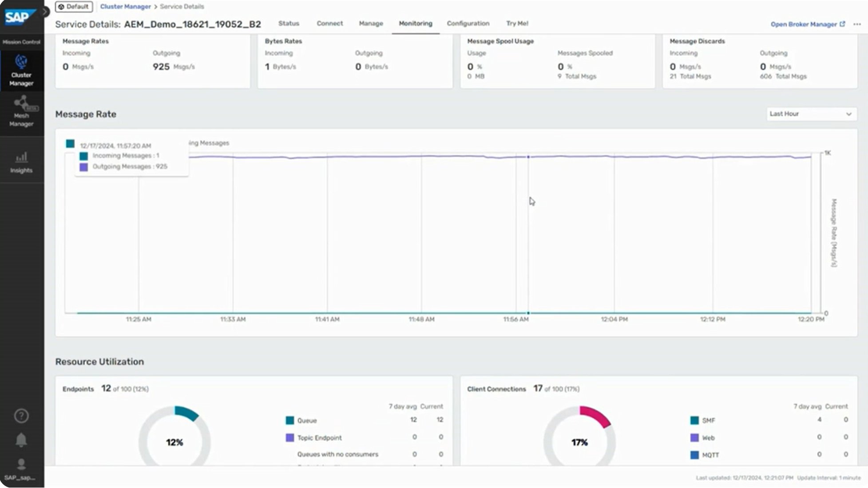Open the help question mark icon
Viewport: 868px width, 488px height.
coord(21,416)
